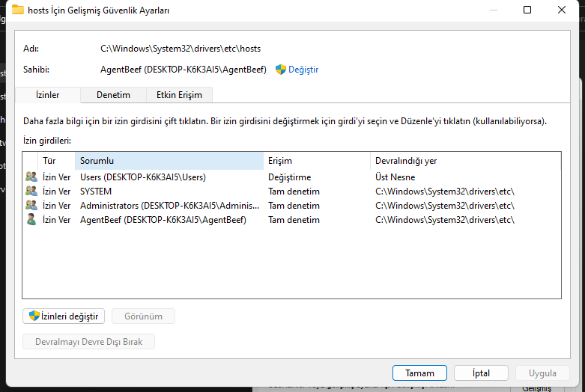The image size is (585, 392).
Task: Select Administrators (DESKTOP-K6K3AI5\Adminis... entry
Action: [x=170, y=206]
